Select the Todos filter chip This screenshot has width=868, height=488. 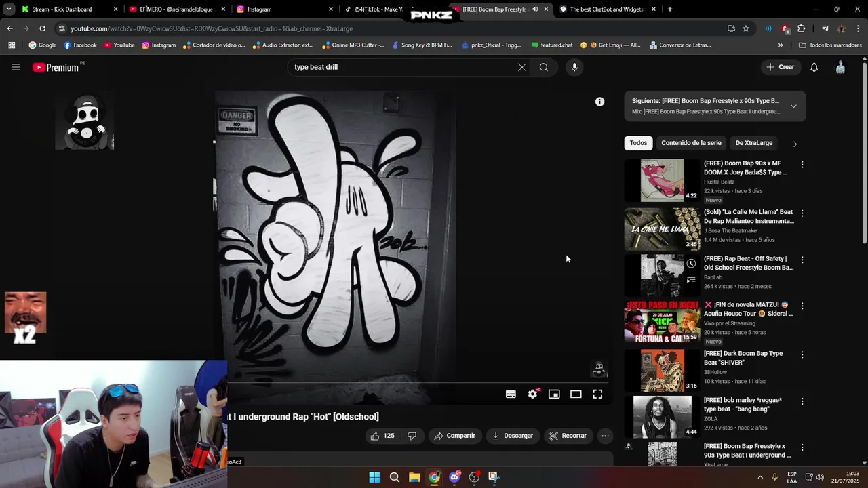click(x=638, y=143)
